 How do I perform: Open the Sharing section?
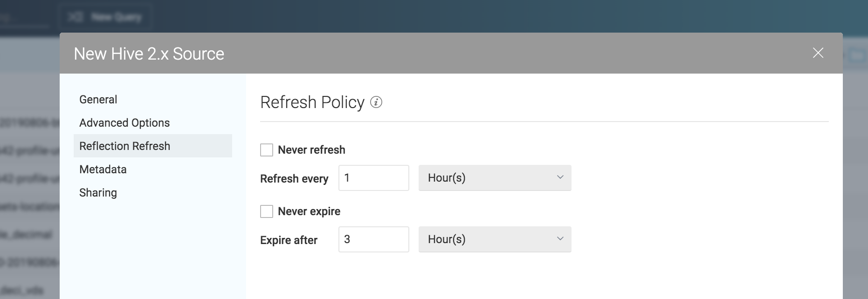[98, 193]
